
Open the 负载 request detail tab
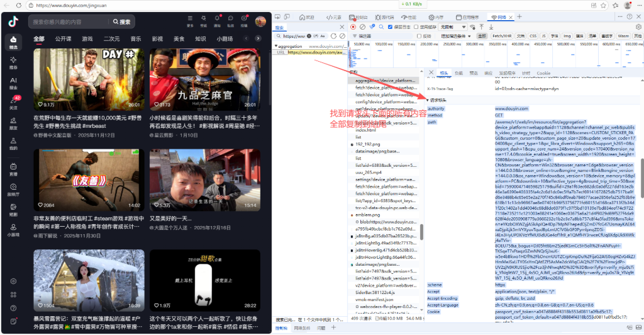click(458, 73)
